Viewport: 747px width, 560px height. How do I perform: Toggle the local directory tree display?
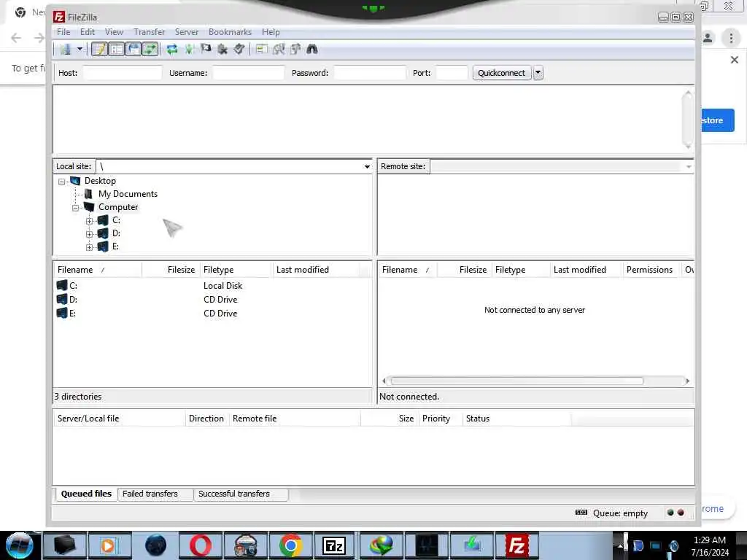116,49
